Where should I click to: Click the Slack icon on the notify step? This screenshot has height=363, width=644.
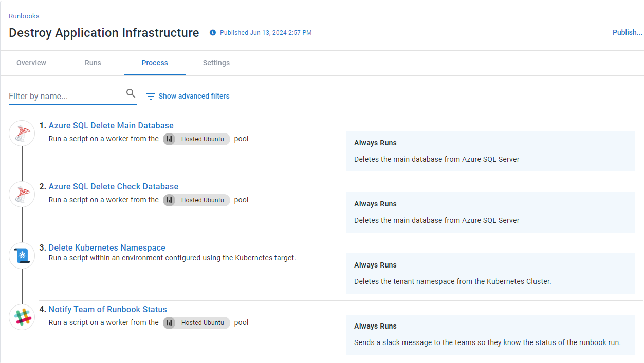(x=22, y=317)
